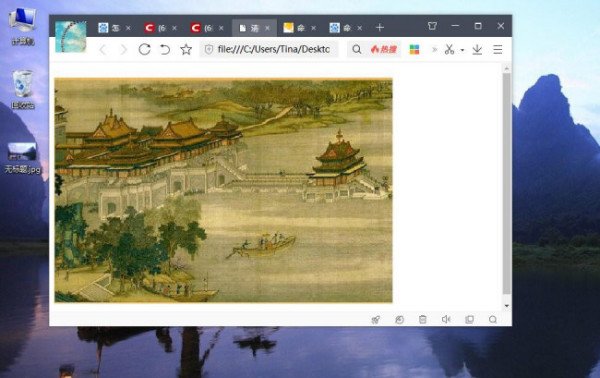Open the hamburger main menu
Image resolution: width=600 pixels, height=378 pixels.
click(497, 49)
